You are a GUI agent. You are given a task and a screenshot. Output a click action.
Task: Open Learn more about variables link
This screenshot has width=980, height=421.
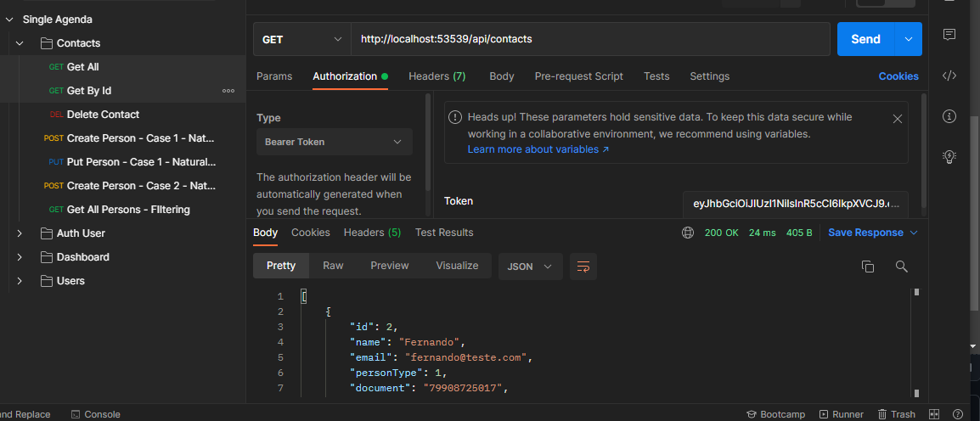click(x=538, y=150)
